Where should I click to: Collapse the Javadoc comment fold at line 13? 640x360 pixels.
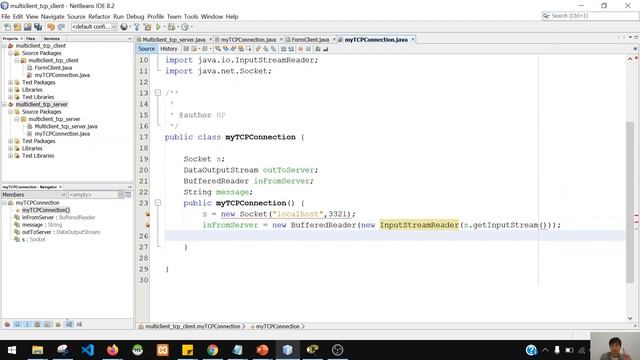(158, 93)
